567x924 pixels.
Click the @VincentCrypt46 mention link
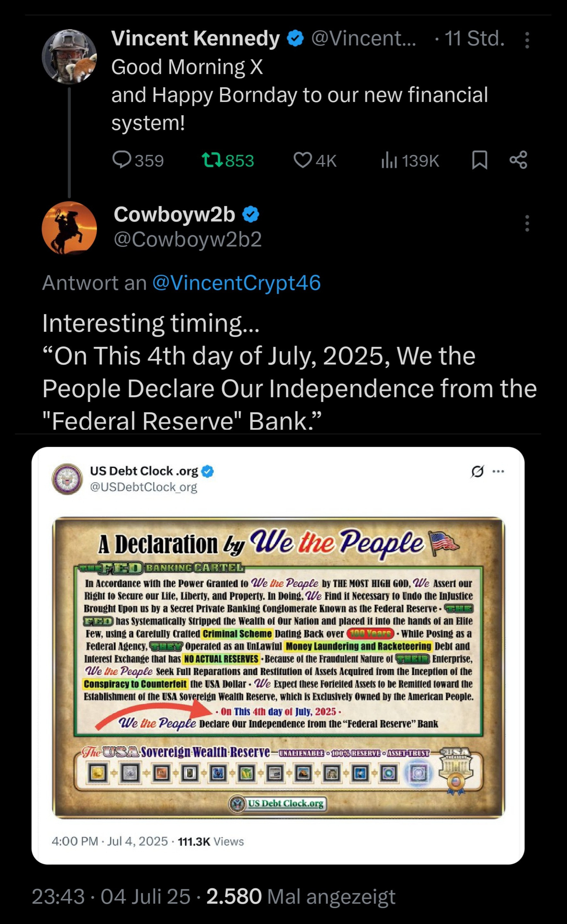[236, 283]
